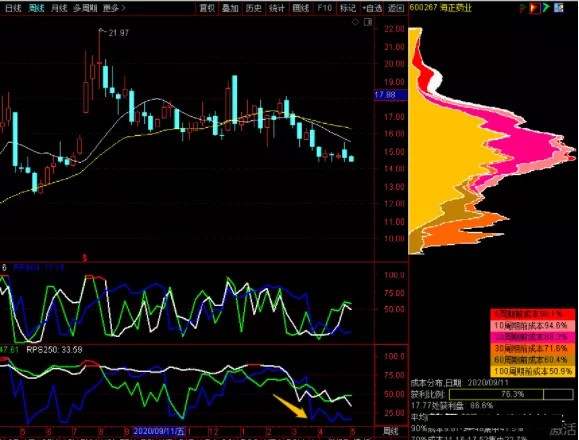The width and height of the screenshot is (579, 440).
Task: Click the 返回 back button
Action: (396, 8)
